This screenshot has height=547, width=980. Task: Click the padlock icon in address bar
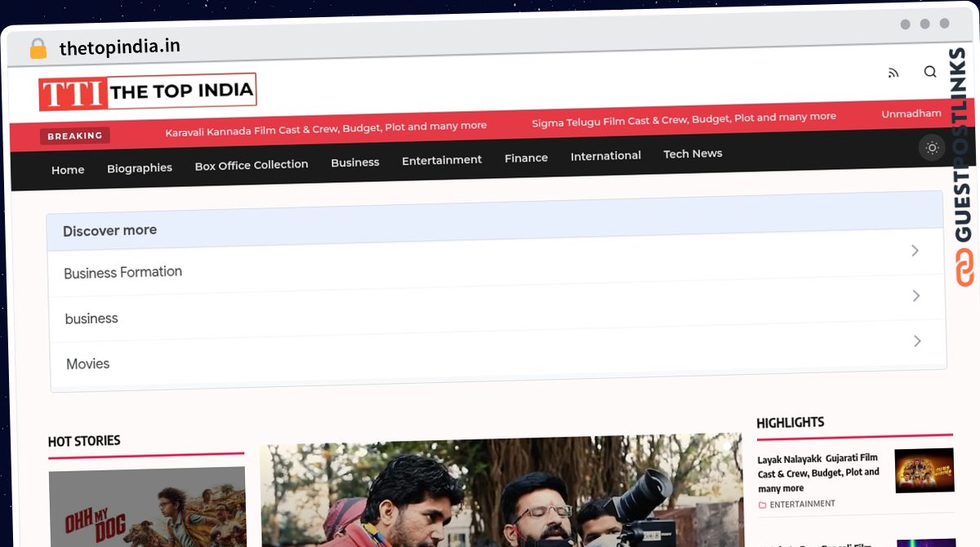click(x=38, y=49)
